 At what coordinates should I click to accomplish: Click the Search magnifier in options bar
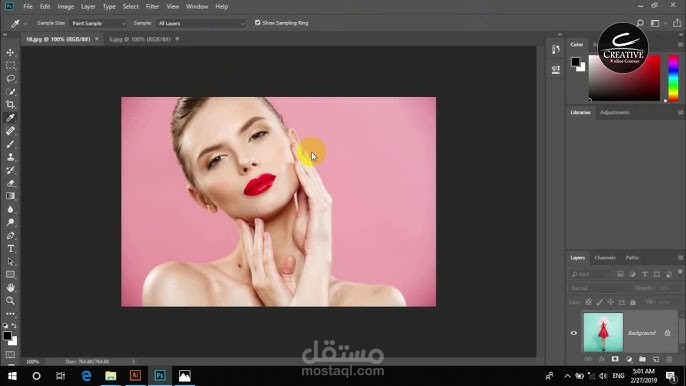[640, 23]
